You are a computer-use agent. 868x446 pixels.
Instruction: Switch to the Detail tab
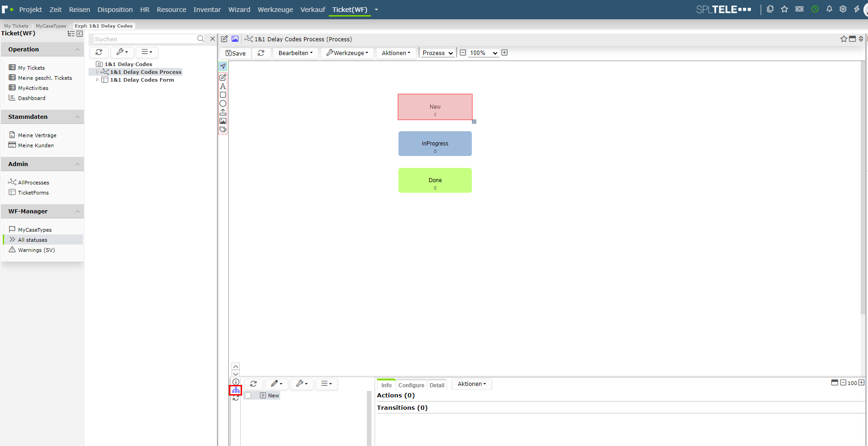click(x=437, y=385)
